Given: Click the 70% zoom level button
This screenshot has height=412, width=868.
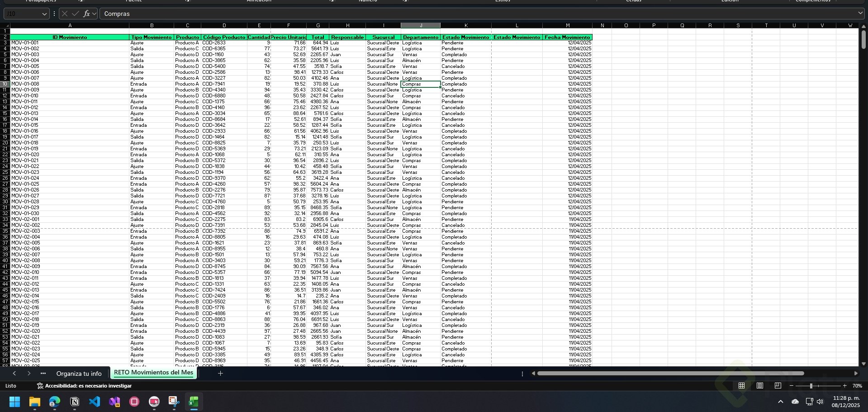Looking at the screenshot, I should pos(857,386).
